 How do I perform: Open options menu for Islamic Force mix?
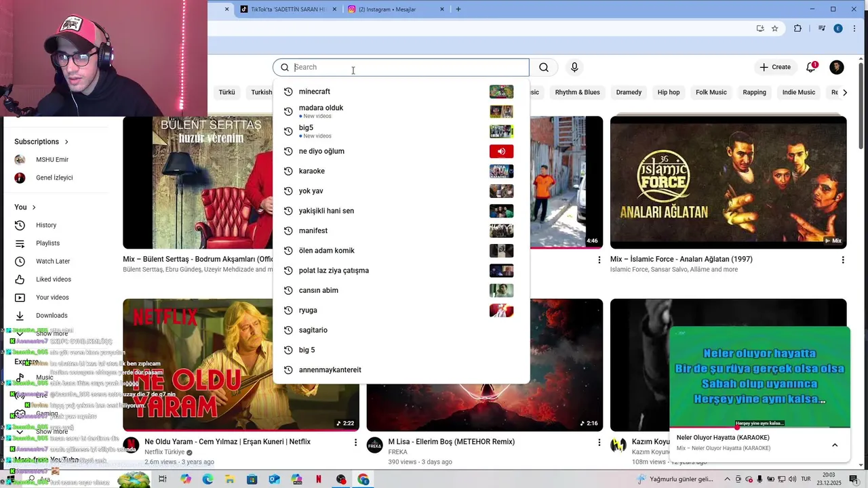coord(843,260)
